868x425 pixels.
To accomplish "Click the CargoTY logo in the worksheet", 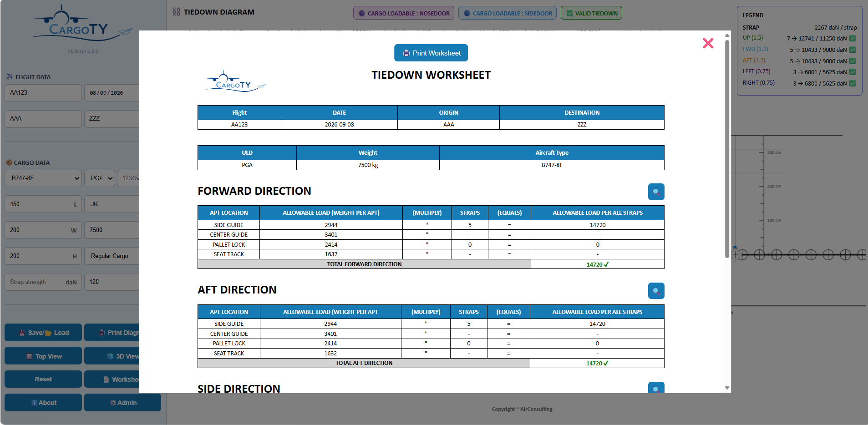I will pos(236,82).
